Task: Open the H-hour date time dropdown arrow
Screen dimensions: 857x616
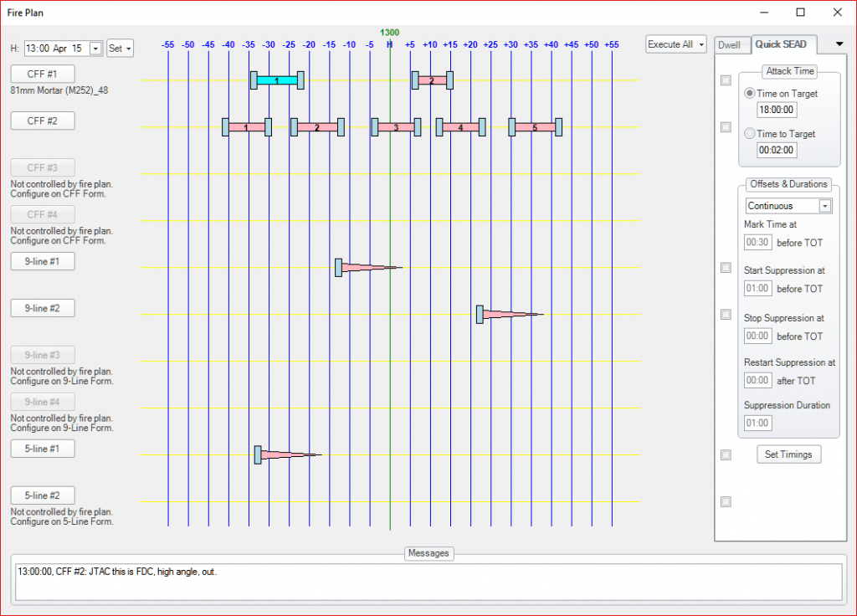Action: pyautogui.click(x=95, y=49)
